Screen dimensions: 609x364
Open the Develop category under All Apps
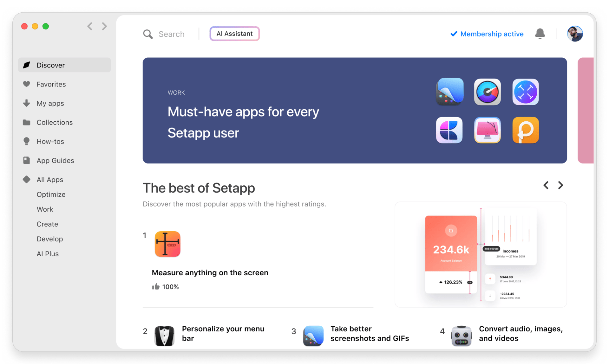point(50,239)
